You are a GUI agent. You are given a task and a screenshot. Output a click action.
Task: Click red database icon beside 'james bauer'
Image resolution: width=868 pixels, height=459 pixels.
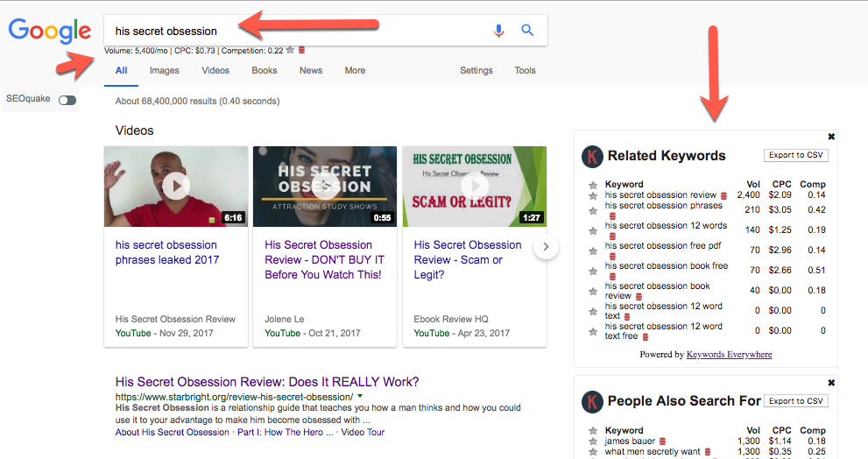663,441
